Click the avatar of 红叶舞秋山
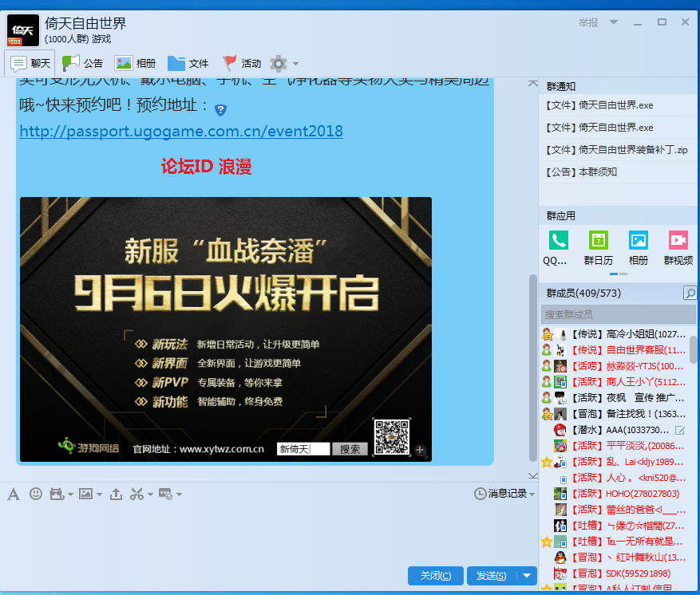 coord(560,558)
